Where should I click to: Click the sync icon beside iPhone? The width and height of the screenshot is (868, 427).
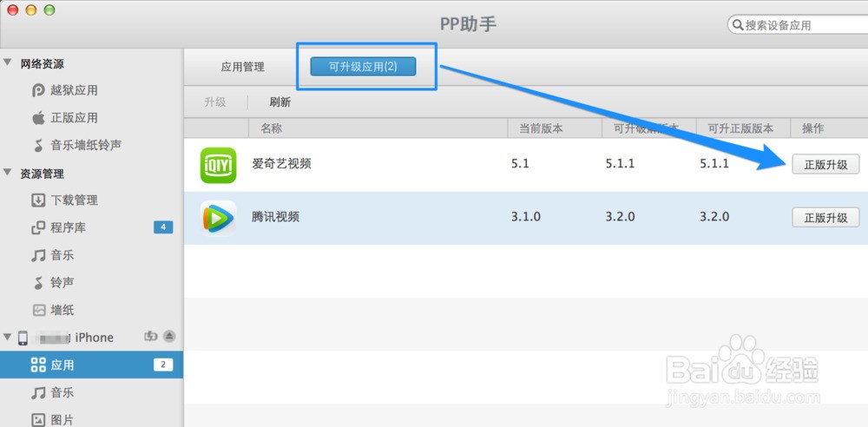[x=150, y=336]
